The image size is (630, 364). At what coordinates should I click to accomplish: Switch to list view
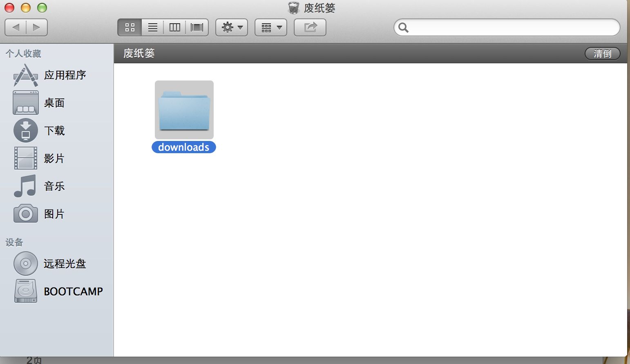(x=152, y=27)
